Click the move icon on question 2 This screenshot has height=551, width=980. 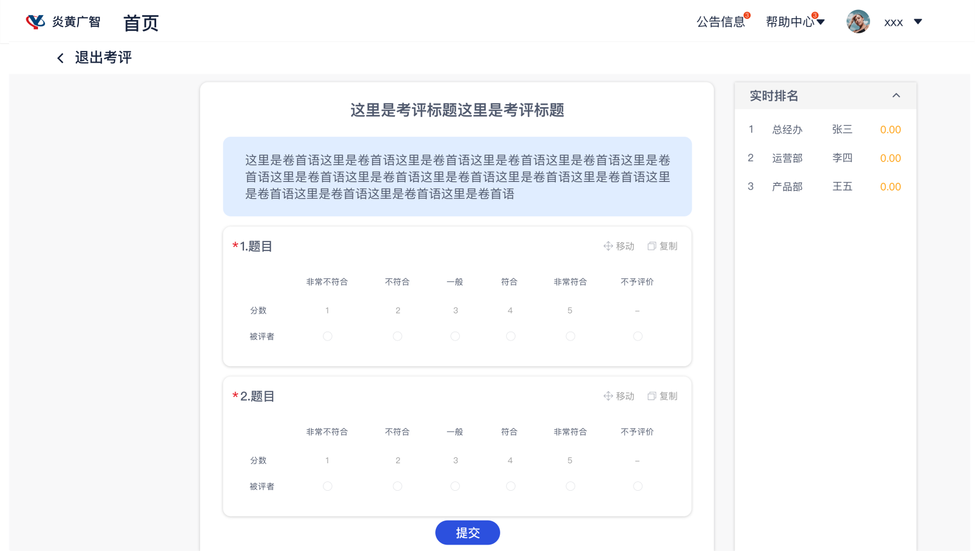[608, 396]
